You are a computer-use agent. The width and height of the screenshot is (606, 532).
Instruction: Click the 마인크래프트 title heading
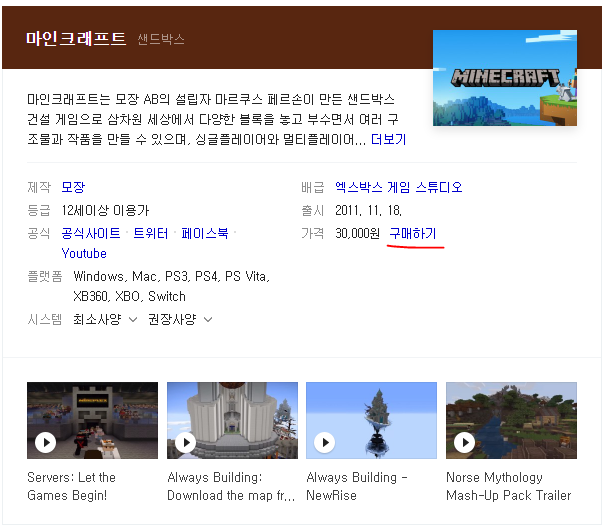pyautogui.click(x=76, y=39)
